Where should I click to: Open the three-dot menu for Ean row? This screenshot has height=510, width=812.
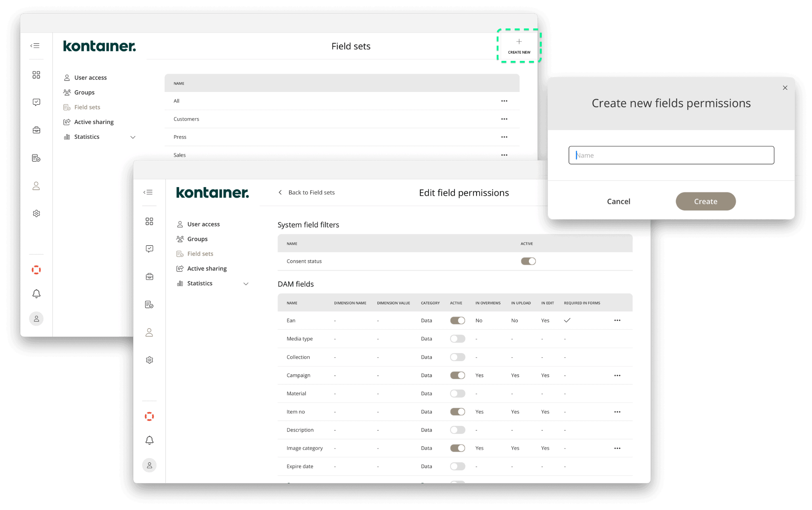617,320
